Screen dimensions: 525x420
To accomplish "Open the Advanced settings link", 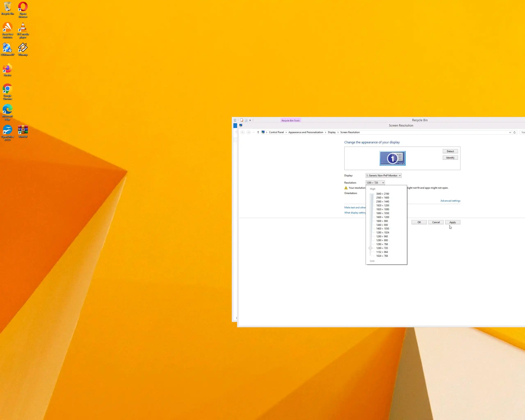I will point(450,201).
